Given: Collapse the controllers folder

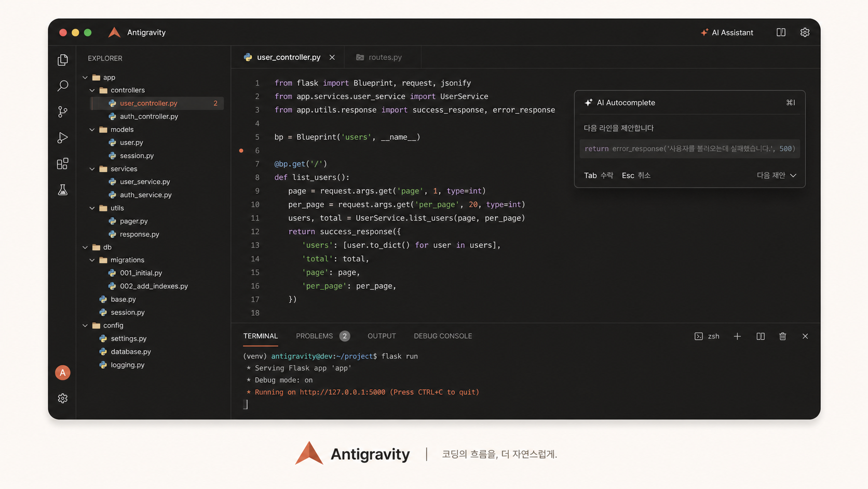Looking at the screenshot, I should tap(92, 90).
